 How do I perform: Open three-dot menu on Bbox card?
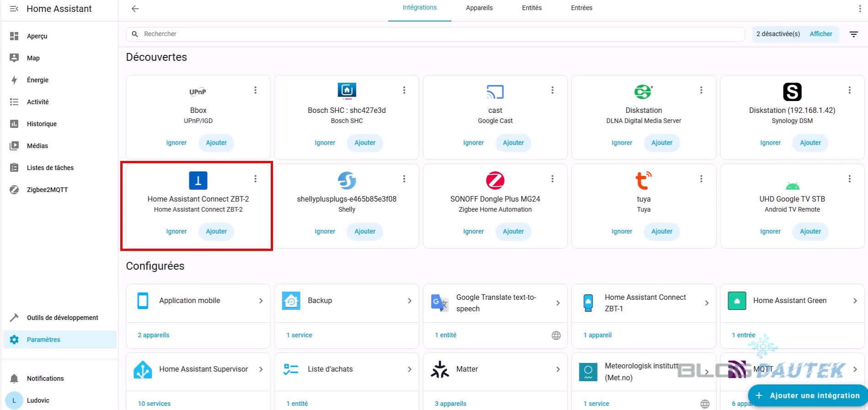click(x=255, y=91)
